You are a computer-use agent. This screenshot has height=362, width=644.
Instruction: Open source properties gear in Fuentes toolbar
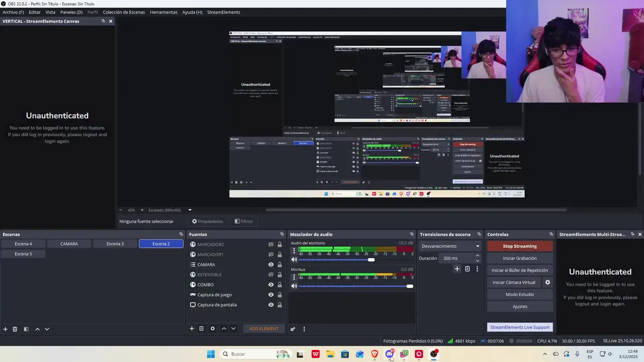(x=212, y=329)
